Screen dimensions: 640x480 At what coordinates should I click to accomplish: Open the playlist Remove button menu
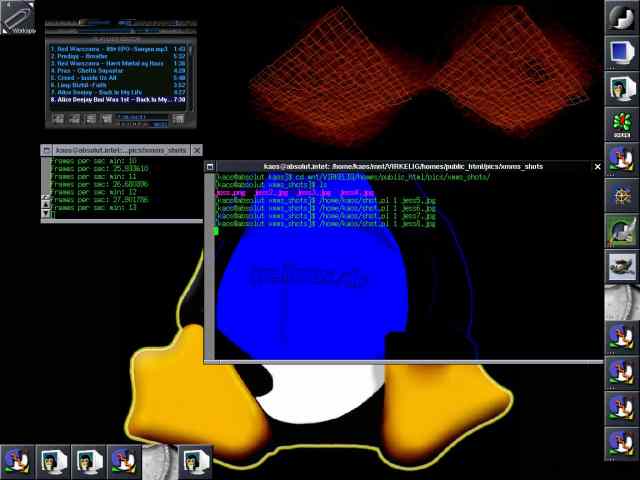coord(74,119)
